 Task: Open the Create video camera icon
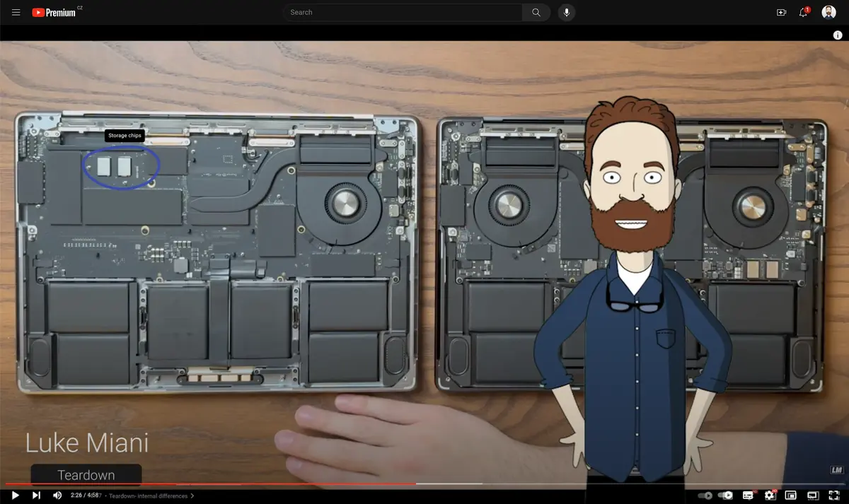[781, 12]
